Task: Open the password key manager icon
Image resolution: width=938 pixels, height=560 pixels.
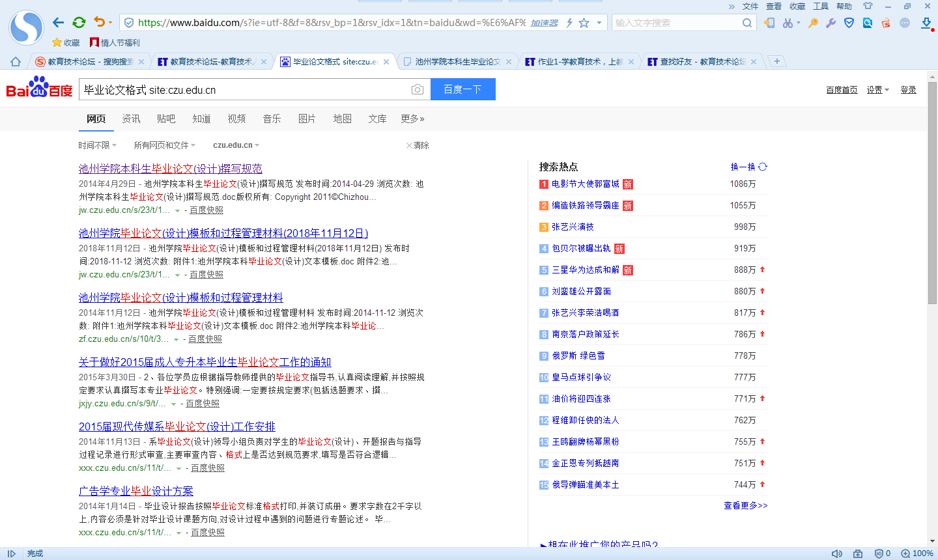Action: pos(813,23)
